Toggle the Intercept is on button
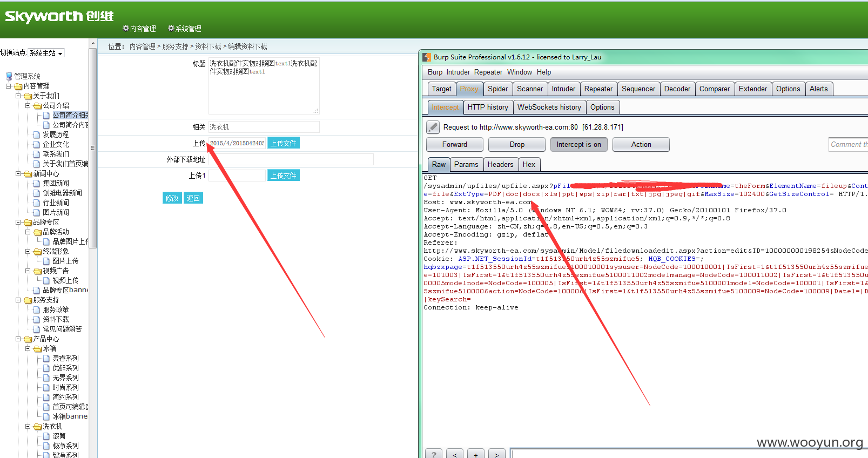 [x=579, y=144]
